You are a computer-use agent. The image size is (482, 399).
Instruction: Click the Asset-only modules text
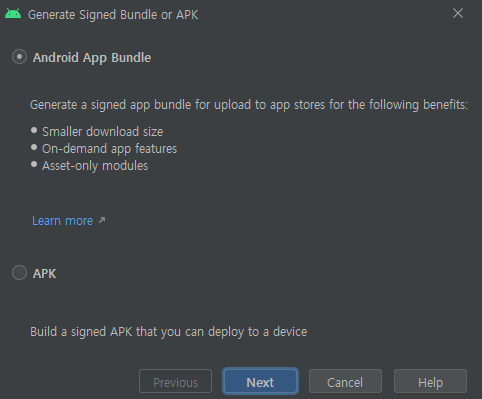(95, 166)
